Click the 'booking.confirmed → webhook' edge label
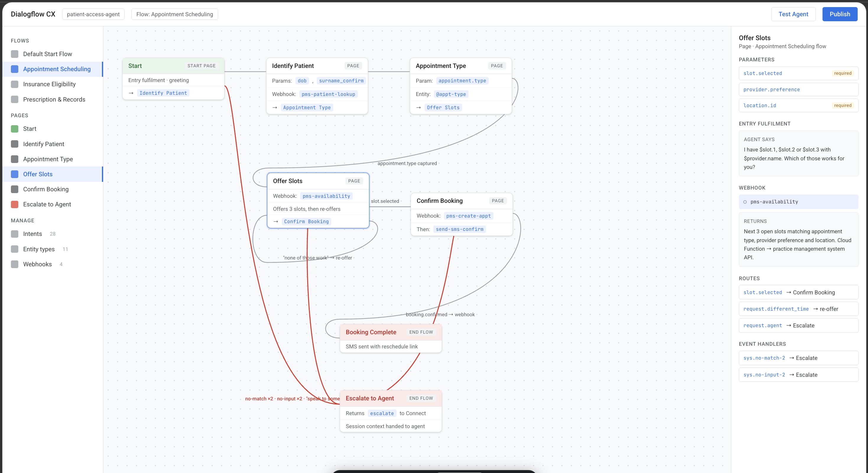Viewport: 868px width, 473px height. tap(440, 314)
